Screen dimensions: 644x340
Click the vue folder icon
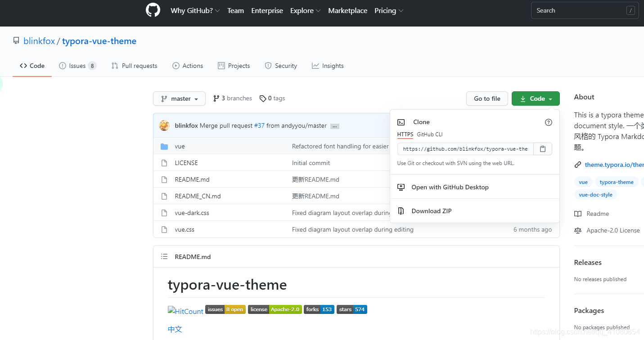(164, 146)
